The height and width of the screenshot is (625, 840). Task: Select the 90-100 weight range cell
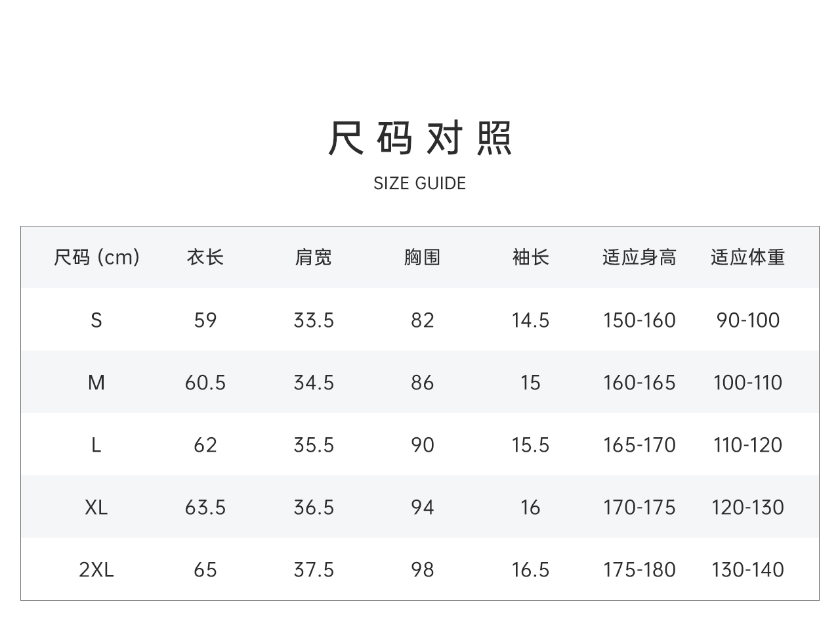point(747,320)
